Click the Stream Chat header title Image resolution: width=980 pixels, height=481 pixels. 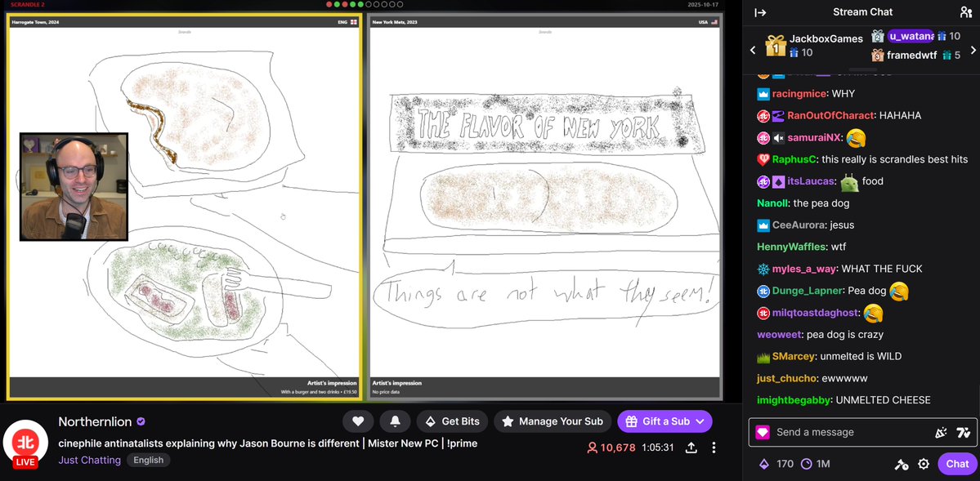[x=862, y=12]
